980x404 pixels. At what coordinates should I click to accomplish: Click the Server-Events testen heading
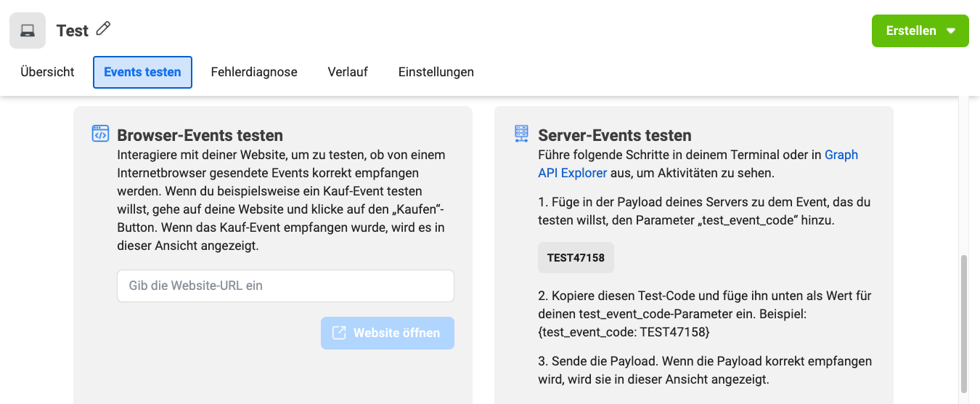click(x=615, y=135)
